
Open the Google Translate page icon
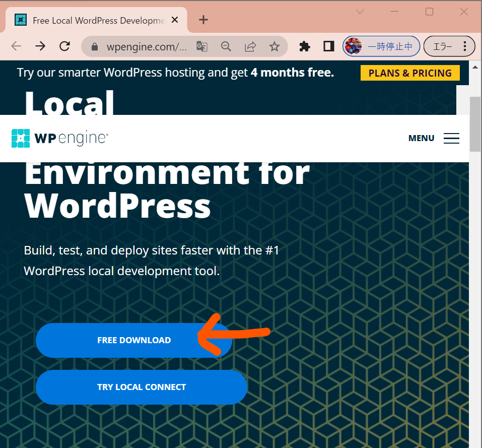(x=201, y=47)
